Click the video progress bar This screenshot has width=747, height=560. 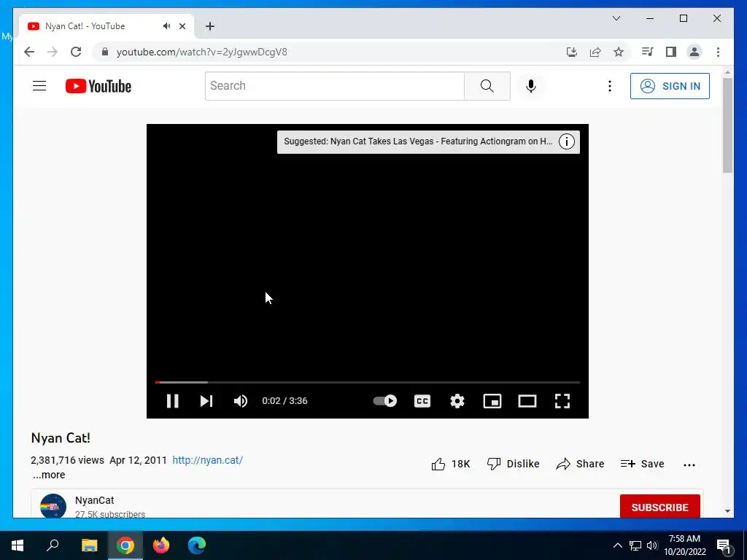click(x=368, y=382)
